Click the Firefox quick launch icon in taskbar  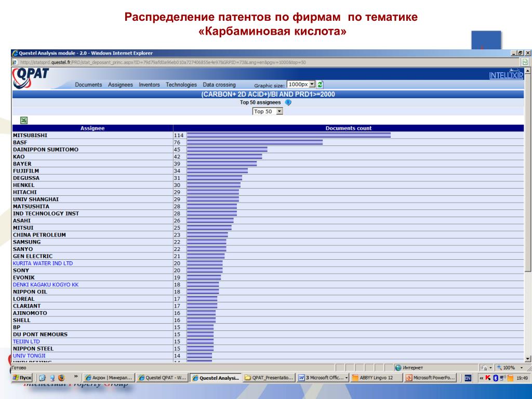coord(61,378)
